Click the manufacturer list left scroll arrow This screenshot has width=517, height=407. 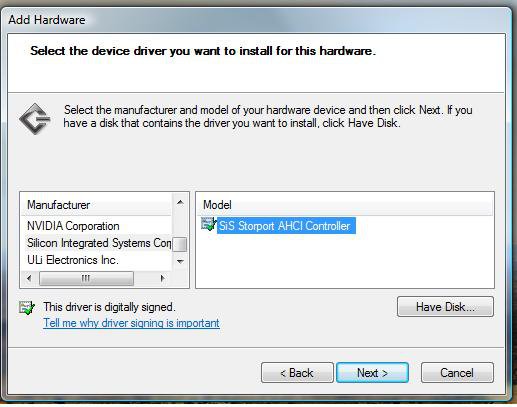tap(29, 278)
